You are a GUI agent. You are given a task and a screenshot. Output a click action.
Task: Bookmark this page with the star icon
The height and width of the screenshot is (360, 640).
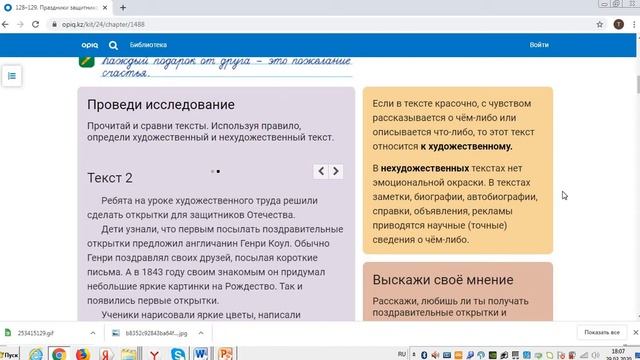tap(600, 24)
